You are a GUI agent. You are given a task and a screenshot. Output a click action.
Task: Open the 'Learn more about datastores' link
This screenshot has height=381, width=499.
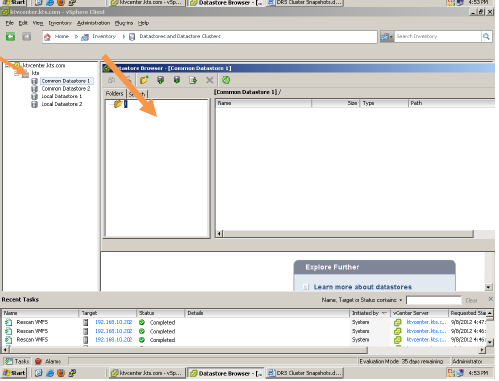[x=363, y=287]
